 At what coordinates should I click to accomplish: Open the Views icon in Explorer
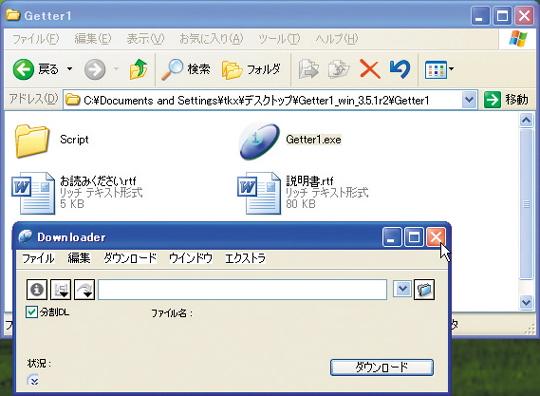(x=436, y=70)
